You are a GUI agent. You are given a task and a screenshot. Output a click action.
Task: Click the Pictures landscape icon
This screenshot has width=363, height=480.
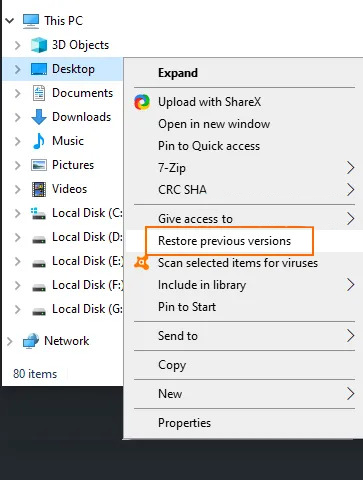39,165
